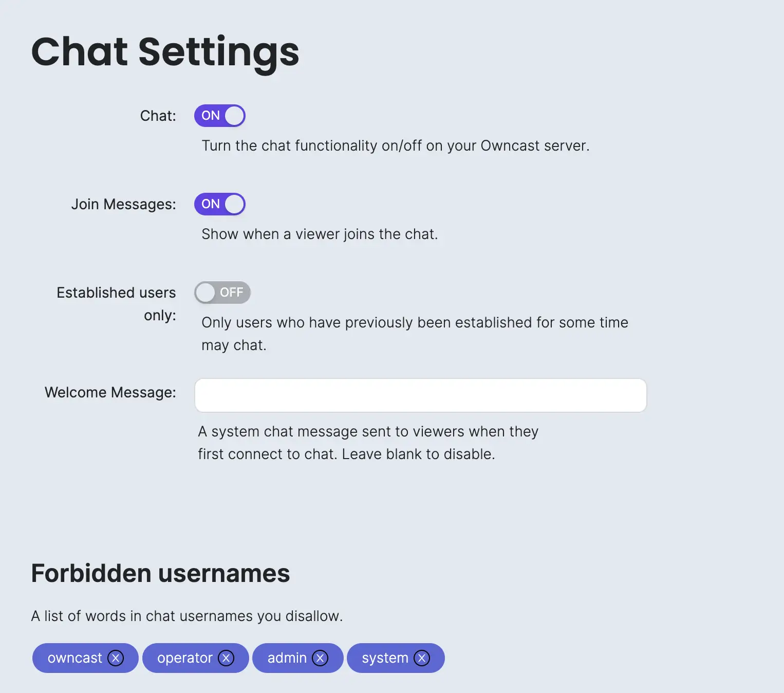This screenshot has height=693, width=784.
Task: Select the operator tag label text
Action: point(185,658)
